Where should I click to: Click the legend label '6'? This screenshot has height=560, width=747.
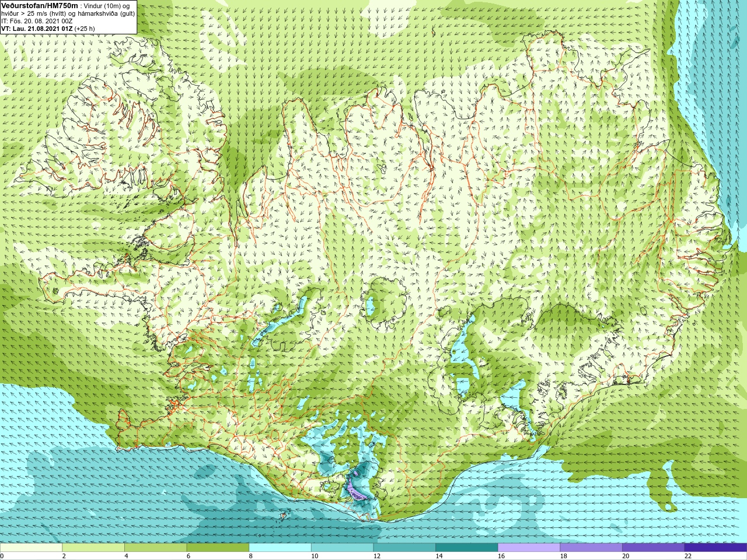tap(189, 556)
